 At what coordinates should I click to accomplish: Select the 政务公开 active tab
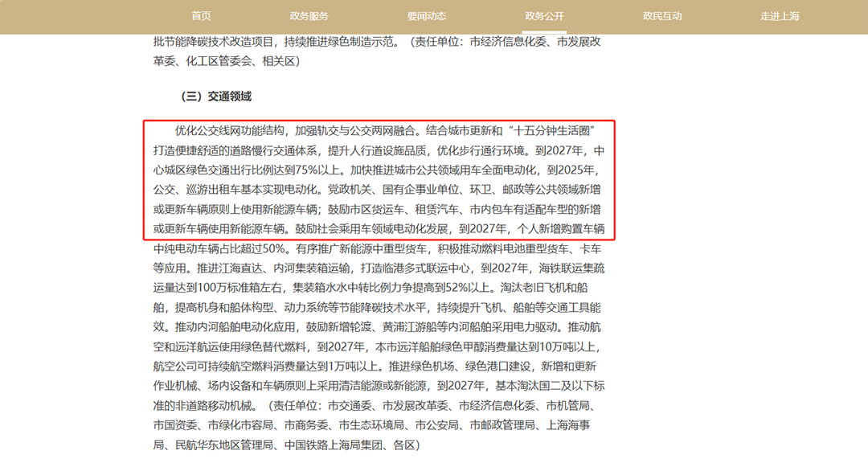545,16
